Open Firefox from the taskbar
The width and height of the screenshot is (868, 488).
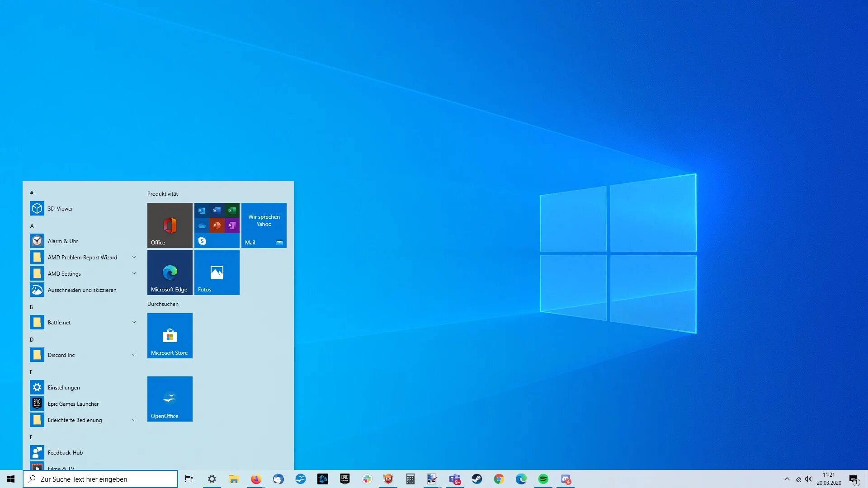click(x=256, y=479)
